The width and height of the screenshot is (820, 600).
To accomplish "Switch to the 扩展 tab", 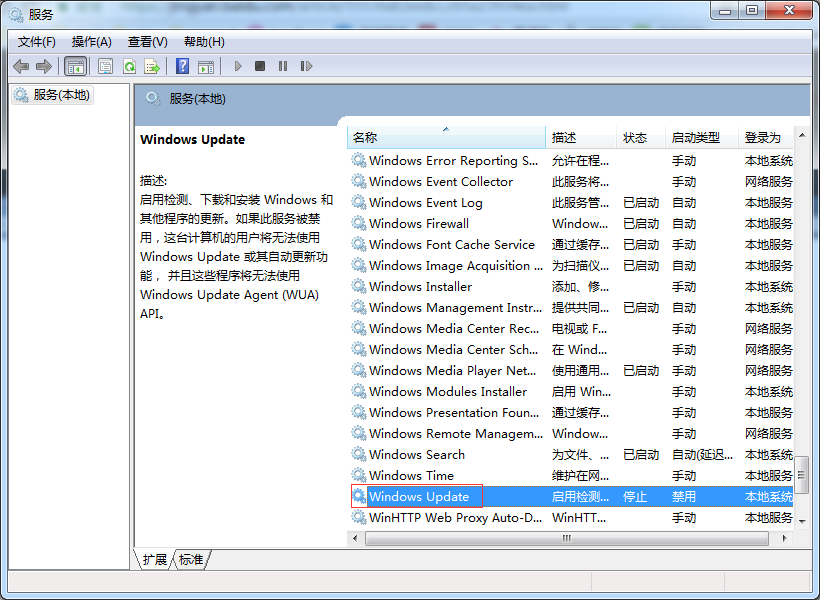I will click(x=154, y=560).
